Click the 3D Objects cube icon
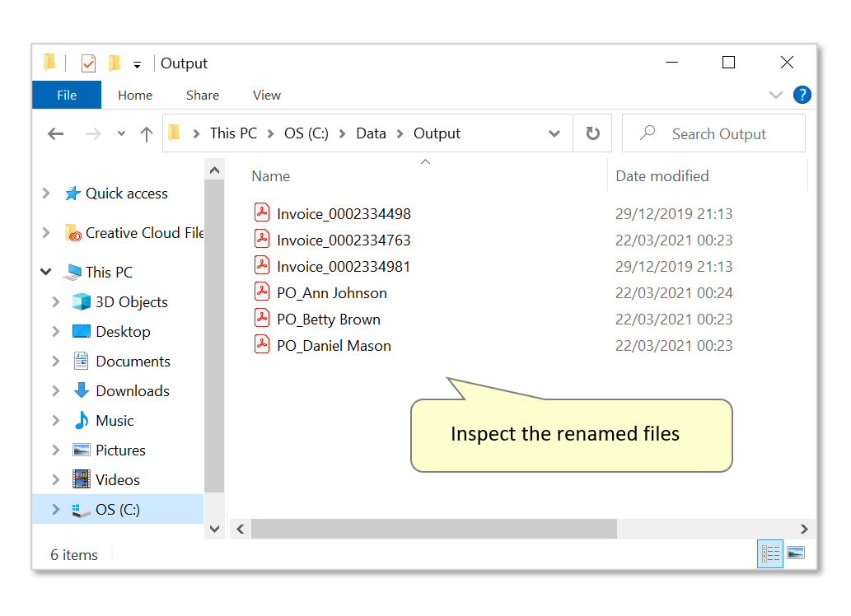The image size is (851, 616). (x=82, y=301)
